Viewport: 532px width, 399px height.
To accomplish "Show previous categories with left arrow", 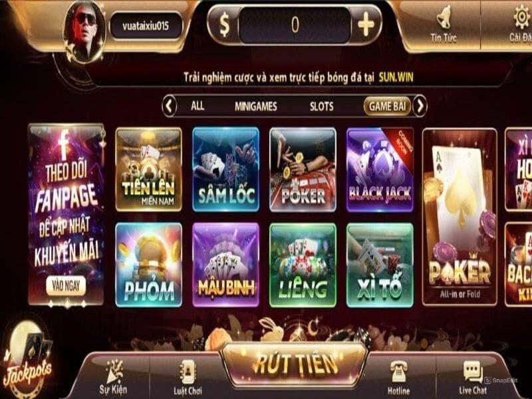I will (x=170, y=106).
